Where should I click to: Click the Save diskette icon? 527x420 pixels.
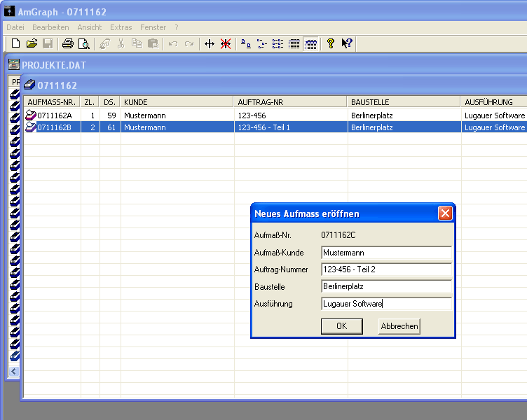tap(48, 43)
